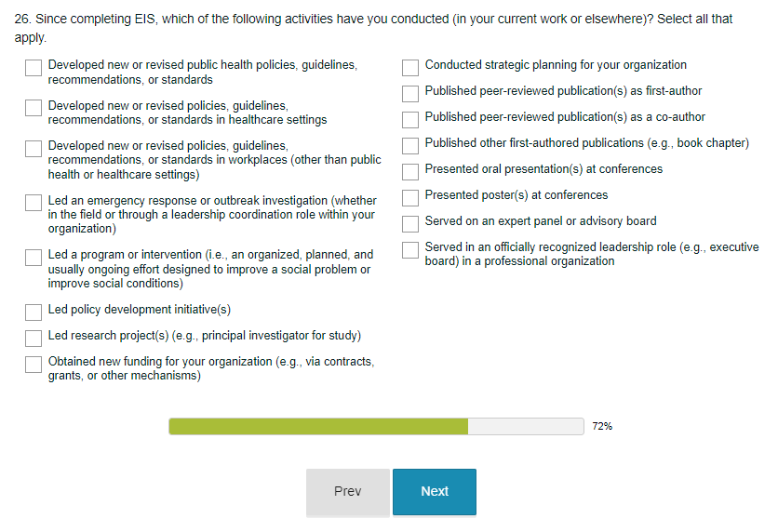Tick 'Presented oral presentation(s) at conferences'
Viewport: 778px width, 532px height.
coord(410,172)
